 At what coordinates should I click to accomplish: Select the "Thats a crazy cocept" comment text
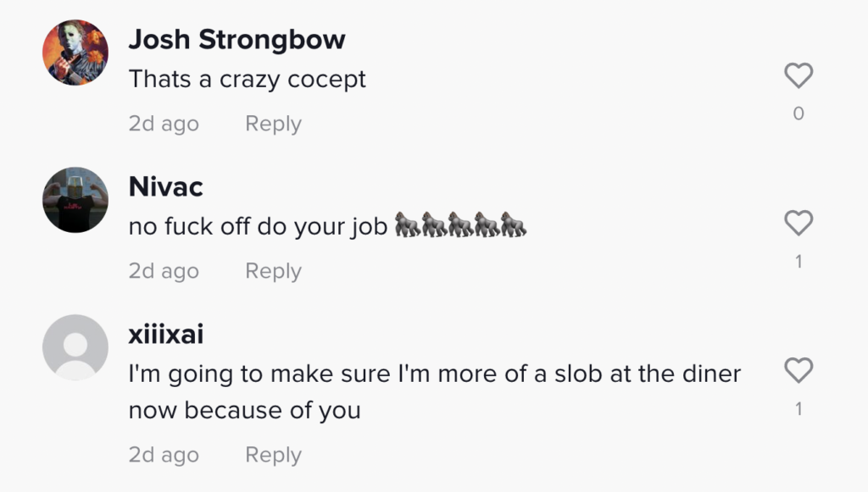[x=248, y=80]
